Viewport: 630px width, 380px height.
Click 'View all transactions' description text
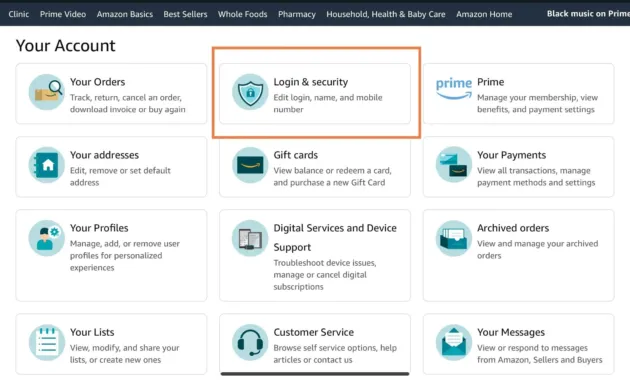coord(536,176)
